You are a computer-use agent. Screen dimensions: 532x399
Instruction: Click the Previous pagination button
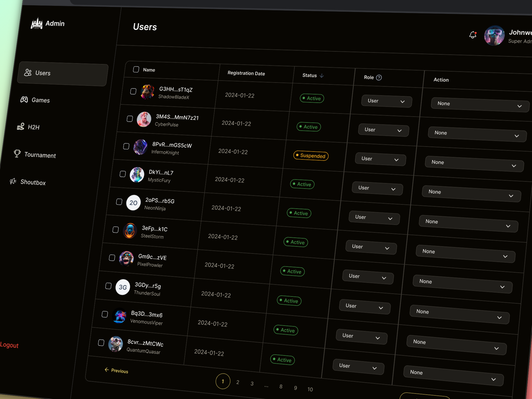click(x=116, y=370)
